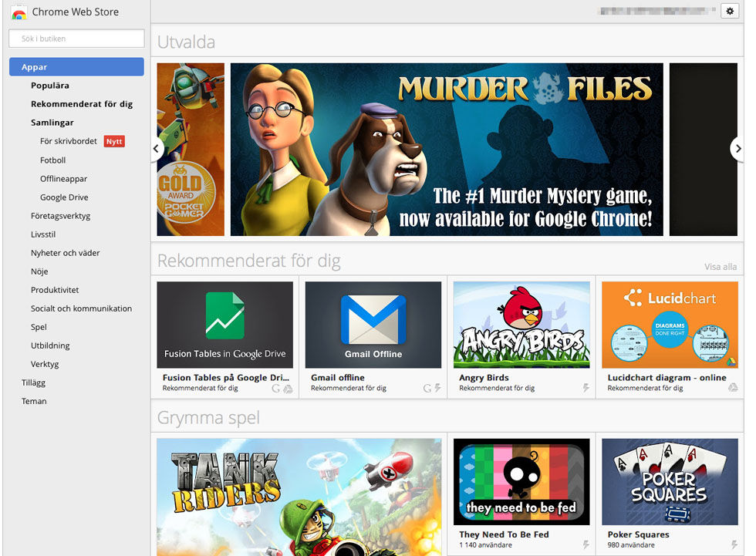
Task: Click the Google icon on Fusion Tables card
Action: coord(276,389)
